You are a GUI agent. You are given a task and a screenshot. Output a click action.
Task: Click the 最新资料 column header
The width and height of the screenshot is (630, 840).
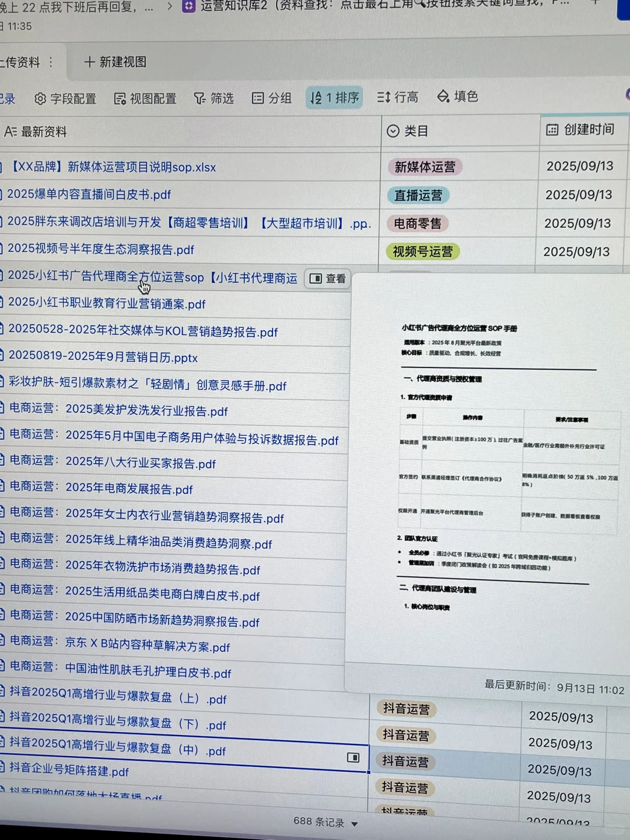click(x=35, y=132)
